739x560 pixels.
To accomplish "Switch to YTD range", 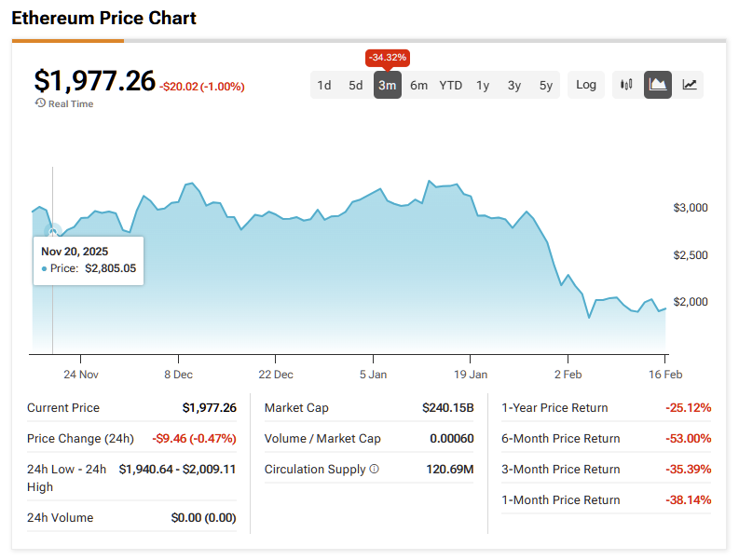I will coord(451,86).
